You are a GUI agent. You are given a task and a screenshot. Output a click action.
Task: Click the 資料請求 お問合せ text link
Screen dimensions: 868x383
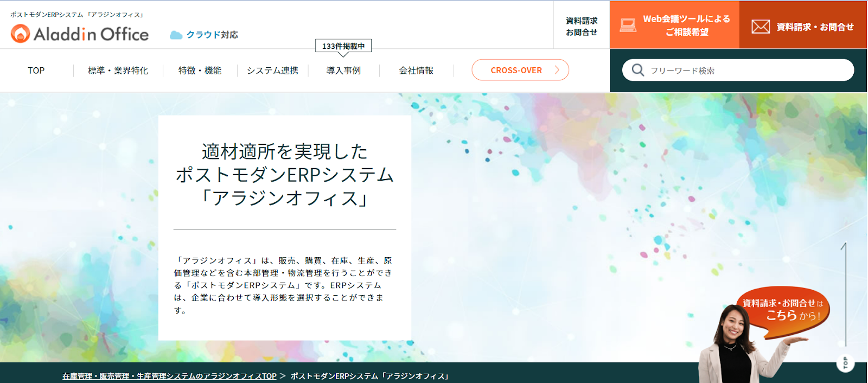click(x=582, y=27)
